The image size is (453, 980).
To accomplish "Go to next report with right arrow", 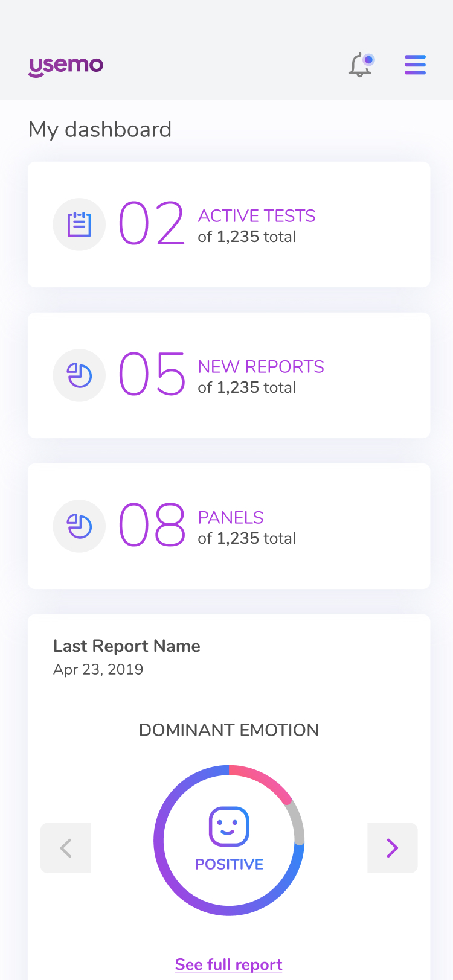I will coord(393,848).
